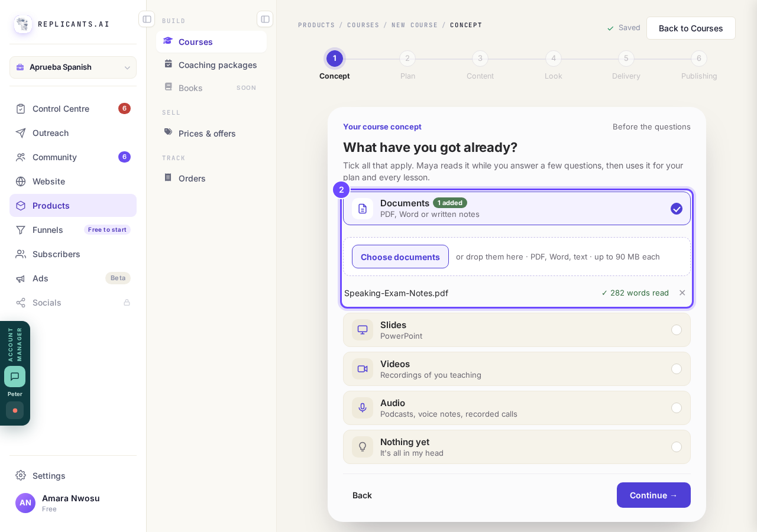Screen dimensions: 757x532
Task: Click the Coaching packages calendar icon
Action: pos(169,64)
